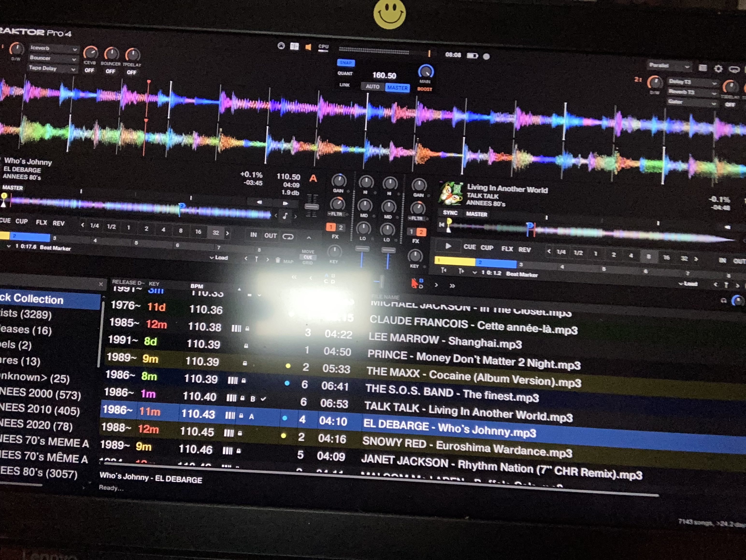
Task: Click deck A loop OUT button
Action: tap(271, 236)
